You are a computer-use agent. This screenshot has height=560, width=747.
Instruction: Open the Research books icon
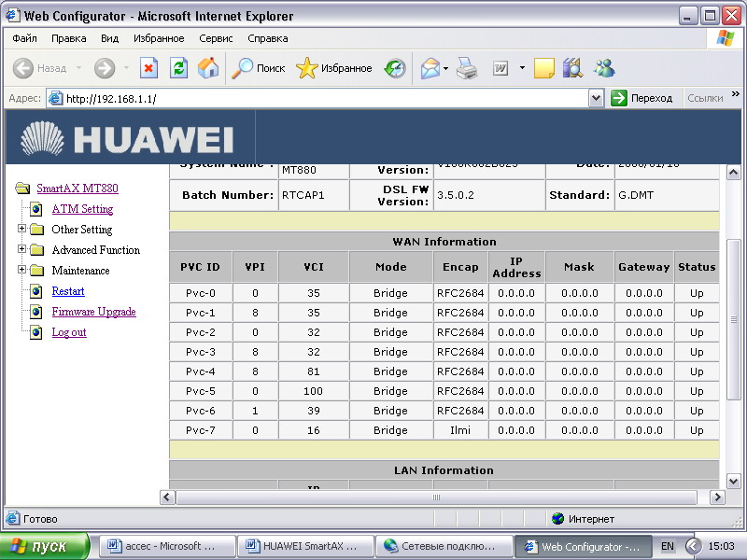pyautogui.click(x=572, y=68)
